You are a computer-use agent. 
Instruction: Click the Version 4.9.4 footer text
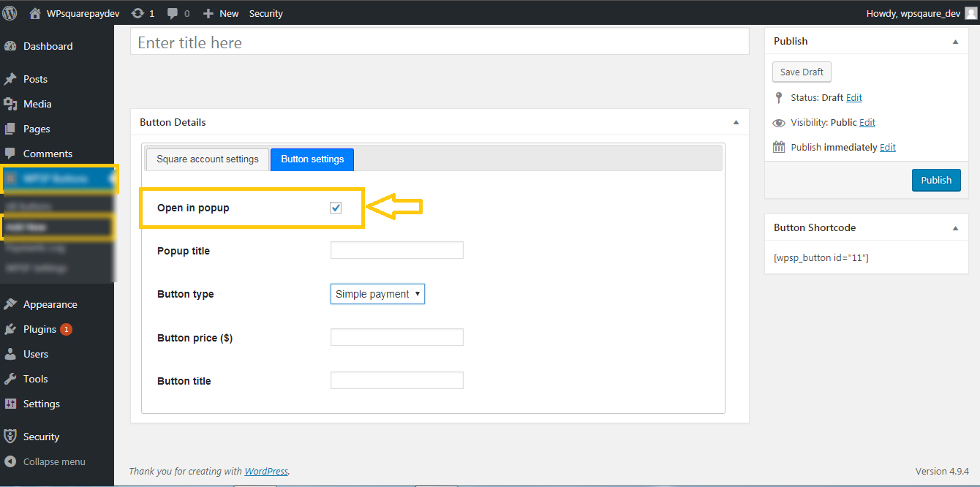(x=942, y=471)
